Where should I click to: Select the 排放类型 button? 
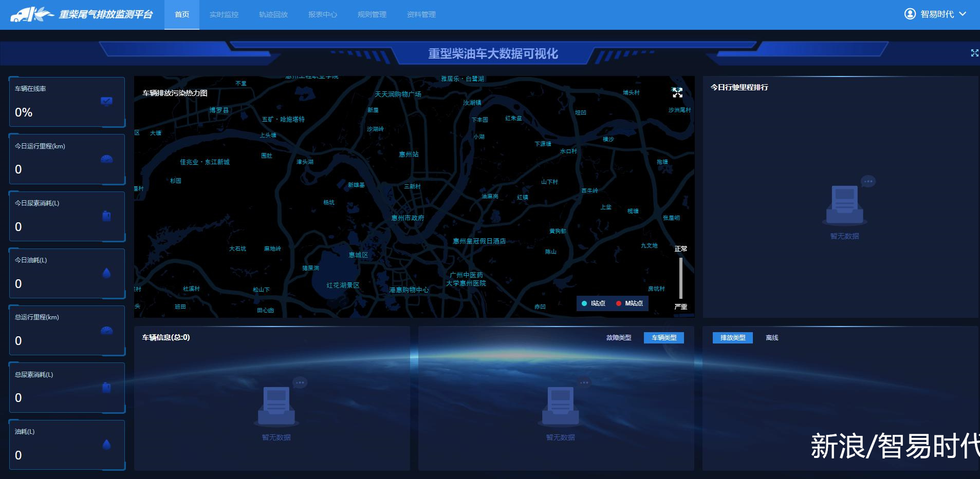point(732,338)
